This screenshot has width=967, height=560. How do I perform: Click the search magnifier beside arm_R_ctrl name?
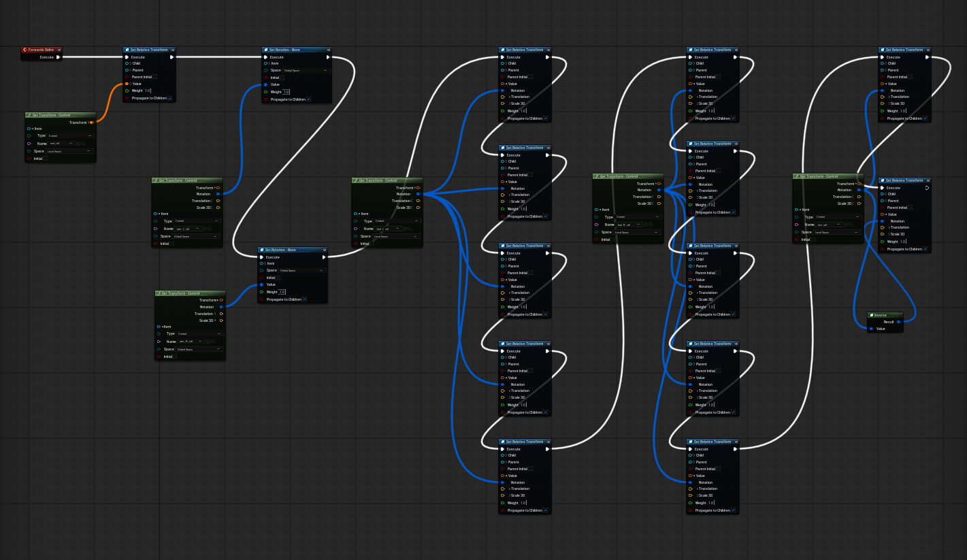[x=212, y=342]
